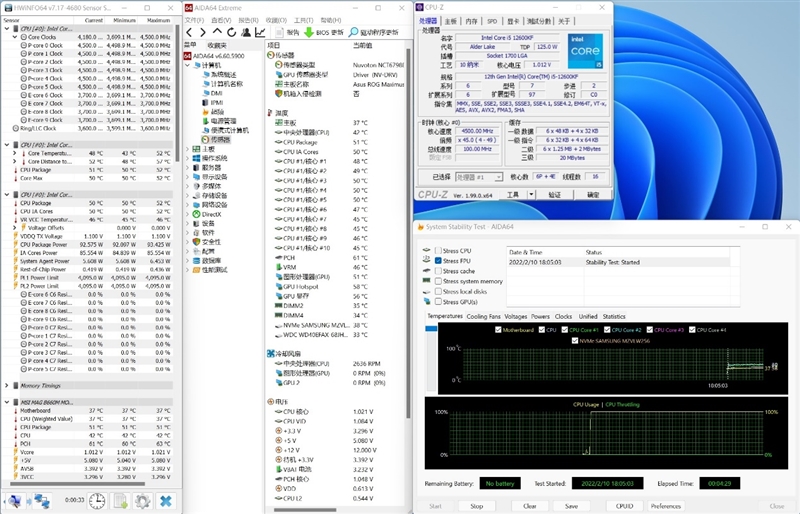Screen dimensions: 800x514
Task: Expand Voltage Offsets row in HWiNFO
Action: coord(15,228)
